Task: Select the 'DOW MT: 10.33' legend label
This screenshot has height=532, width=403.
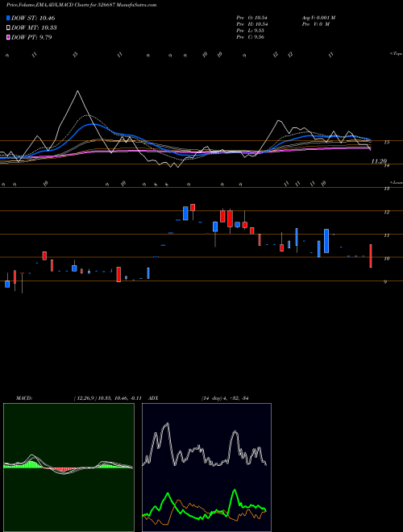Action: 34,28
